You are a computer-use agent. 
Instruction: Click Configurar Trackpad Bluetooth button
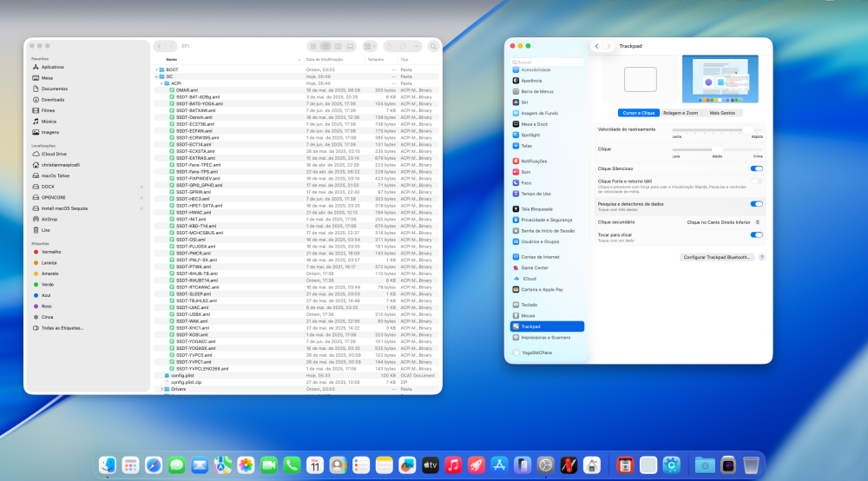(x=717, y=257)
